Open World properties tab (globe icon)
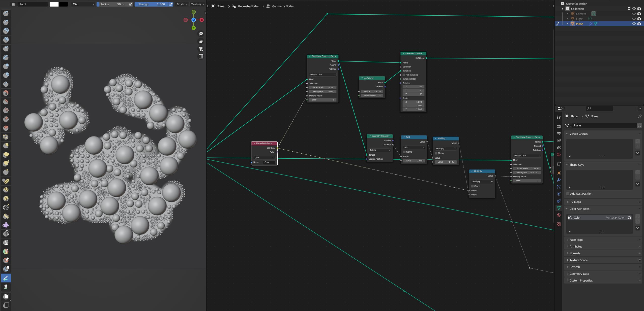644x311 pixels. pyautogui.click(x=559, y=155)
